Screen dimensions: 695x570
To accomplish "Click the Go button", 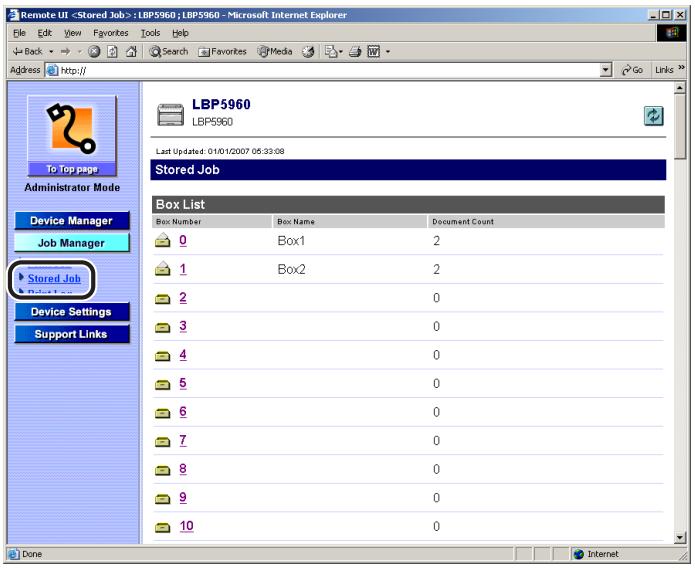I will click(633, 70).
